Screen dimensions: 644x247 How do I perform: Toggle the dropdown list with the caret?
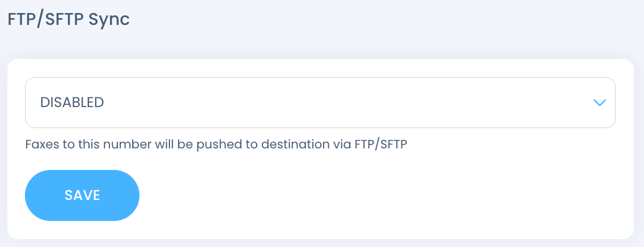pyautogui.click(x=599, y=103)
